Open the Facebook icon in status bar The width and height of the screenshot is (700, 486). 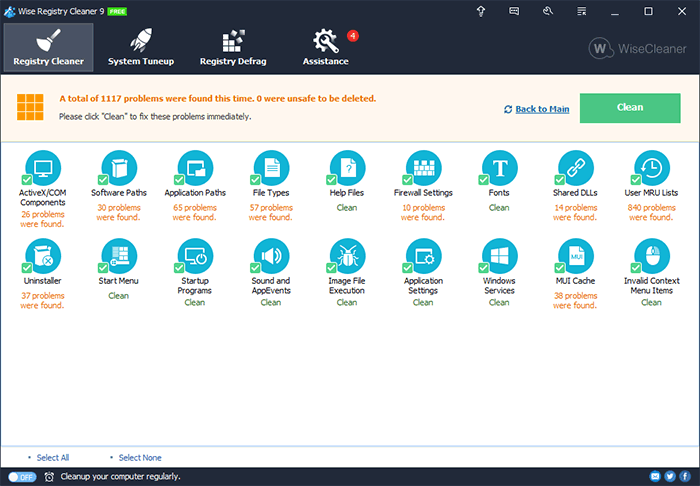tap(685, 477)
